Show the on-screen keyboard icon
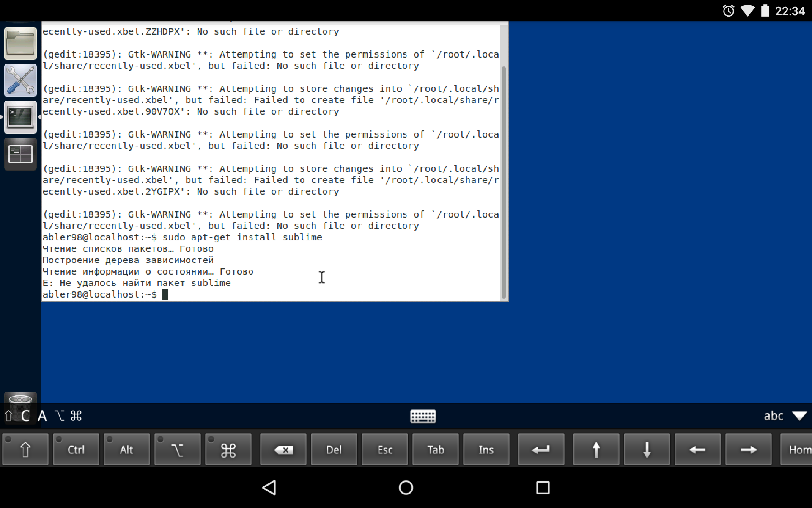The width and height of the screenshot is (812, 508). point(422,416)
